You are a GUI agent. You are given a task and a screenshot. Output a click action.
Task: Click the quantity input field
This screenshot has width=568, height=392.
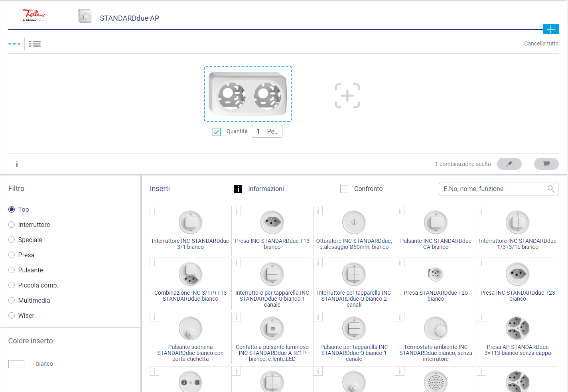pyautogui.click(x=267, y=131)
